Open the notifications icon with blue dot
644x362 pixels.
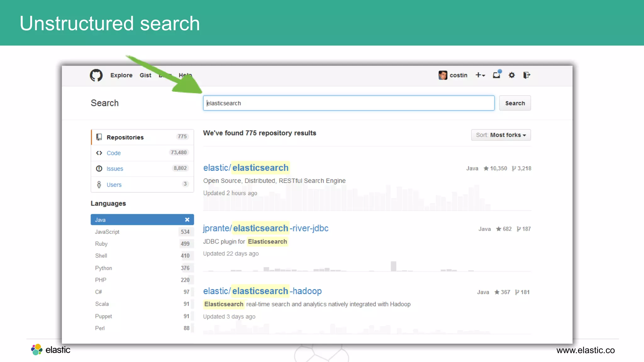[x=497, y=75]
